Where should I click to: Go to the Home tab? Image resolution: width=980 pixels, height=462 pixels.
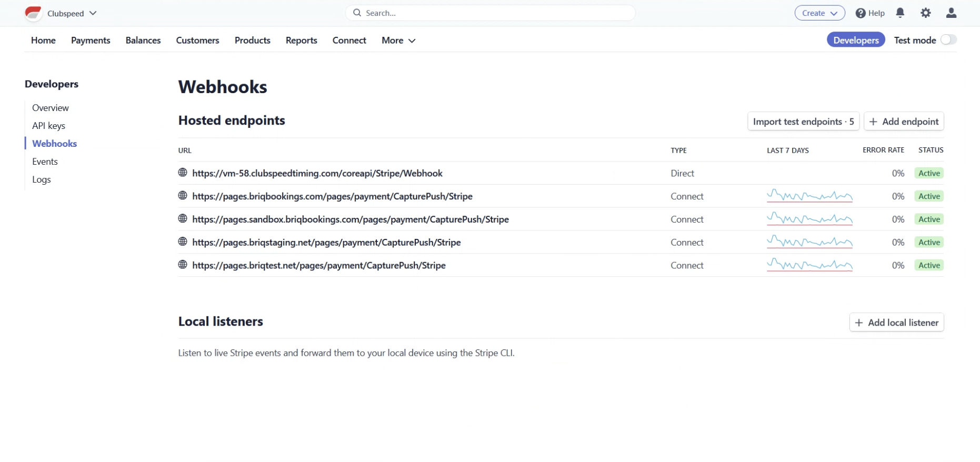tap(43, 41)
